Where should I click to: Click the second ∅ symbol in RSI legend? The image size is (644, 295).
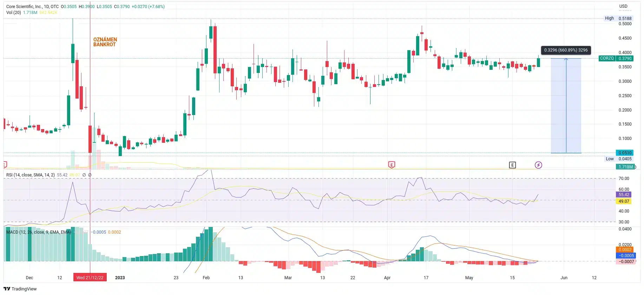90,175
